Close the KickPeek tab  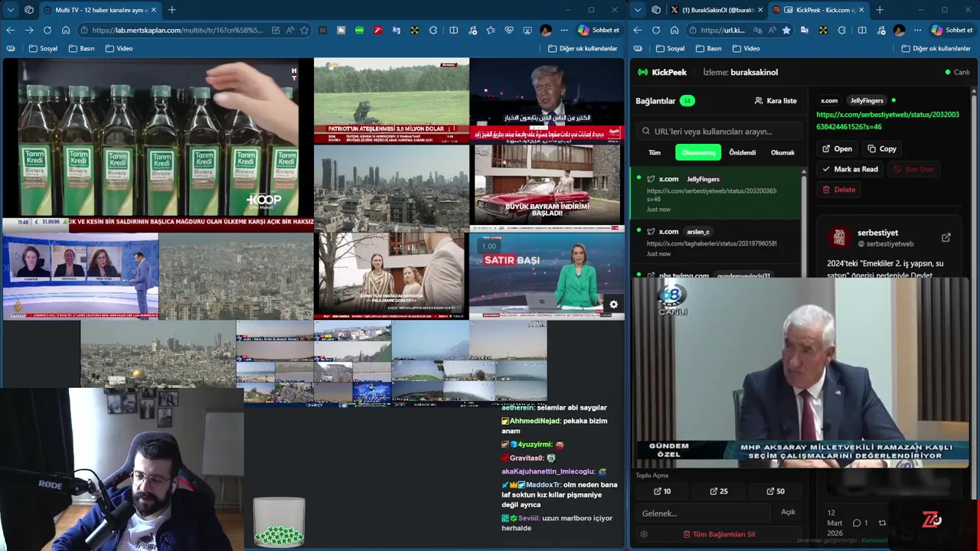(x=861, y=10)
